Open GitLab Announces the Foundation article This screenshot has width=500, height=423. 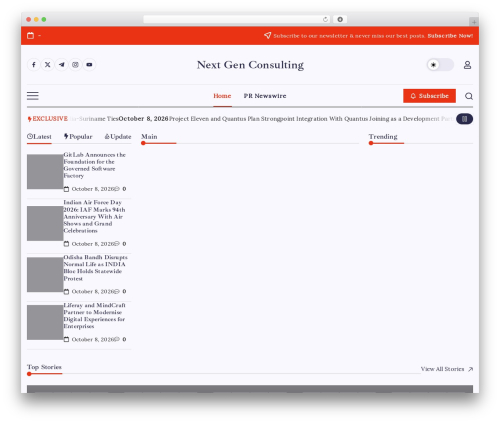(x=95, y=165)
